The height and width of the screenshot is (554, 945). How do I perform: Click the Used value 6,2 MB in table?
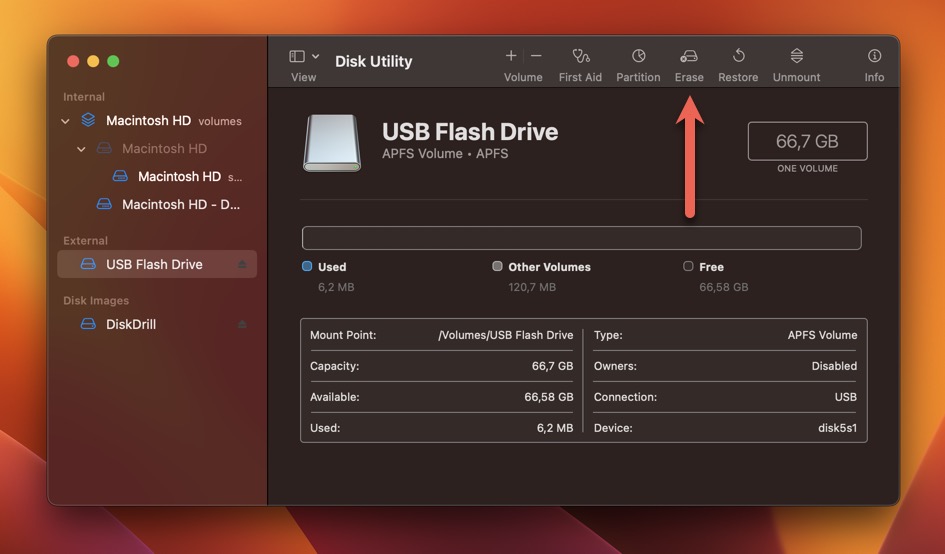tap(554, 427)
